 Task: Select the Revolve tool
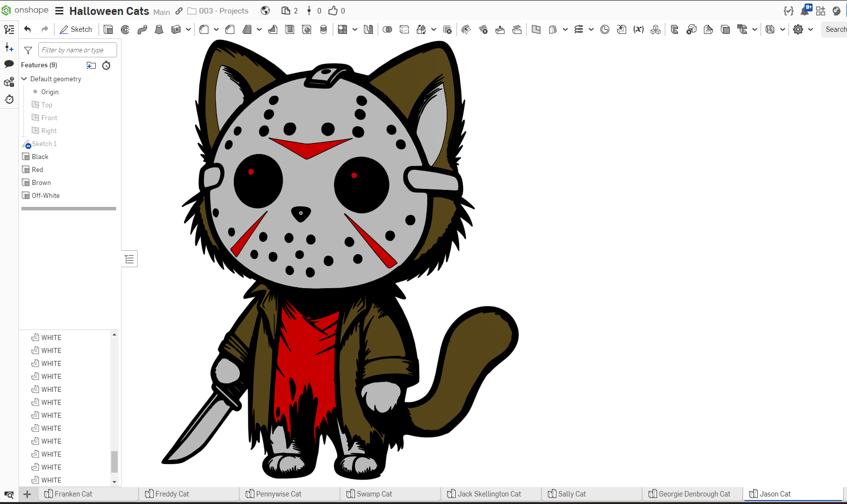pyautogui.click(x=125, y=29)
